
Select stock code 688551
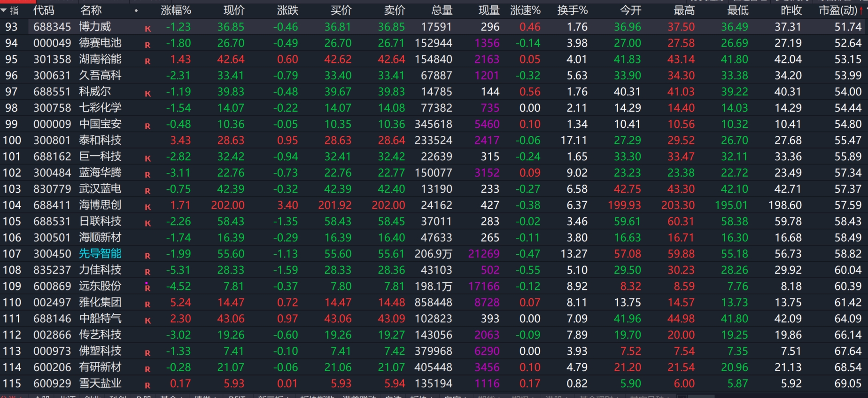pos(52,92)
